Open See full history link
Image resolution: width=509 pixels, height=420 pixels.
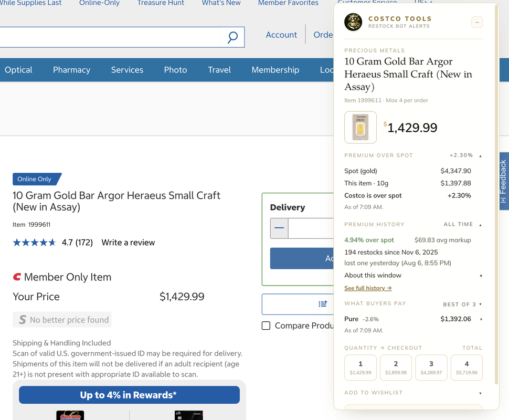[368, 288]
